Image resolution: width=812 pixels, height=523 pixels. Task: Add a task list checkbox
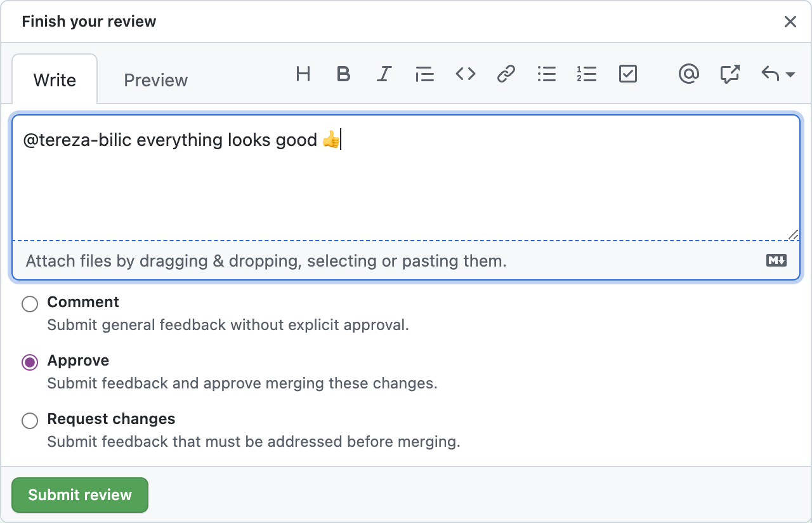tap(627, 74)
